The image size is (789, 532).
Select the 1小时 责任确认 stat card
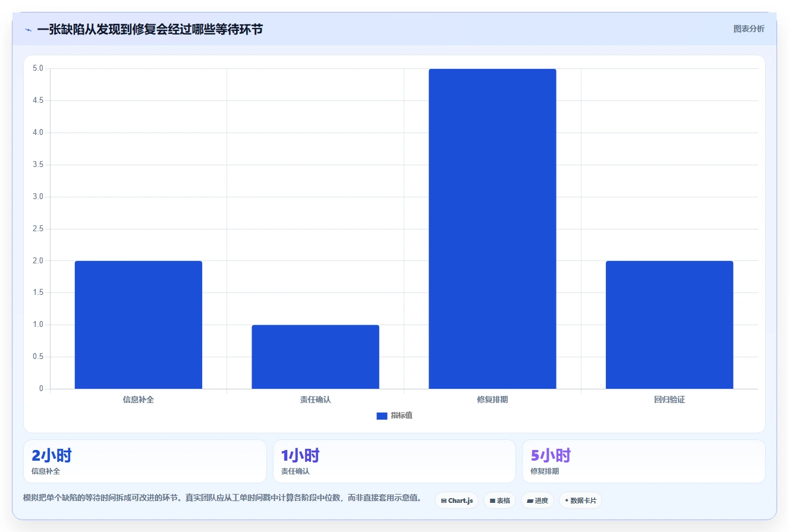point(394,461)
